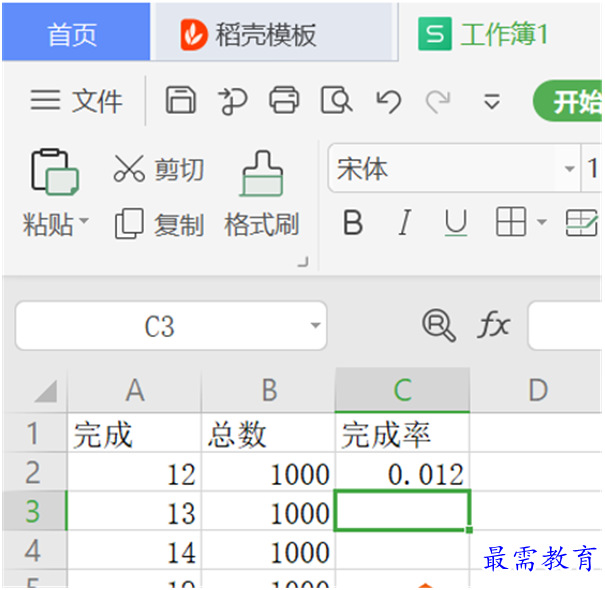
Task: Open Print Preview icon
Action: click(x=336, y=100)
